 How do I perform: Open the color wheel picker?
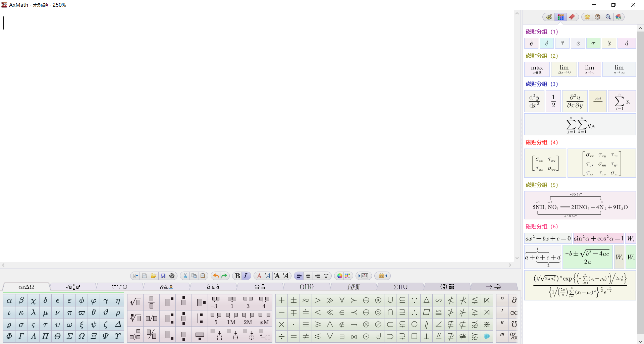339,276
